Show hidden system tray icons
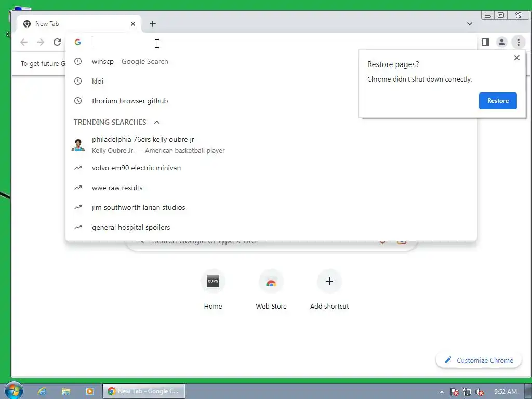 click(442, 392)
